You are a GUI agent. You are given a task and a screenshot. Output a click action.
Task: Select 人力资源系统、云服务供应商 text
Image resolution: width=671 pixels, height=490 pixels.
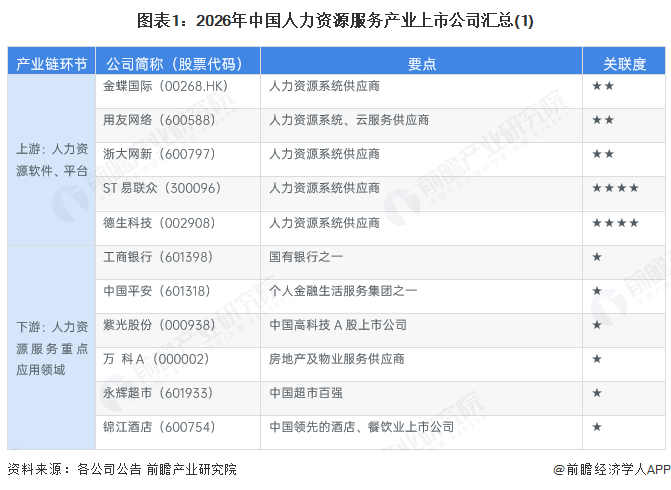coord(349,120)
